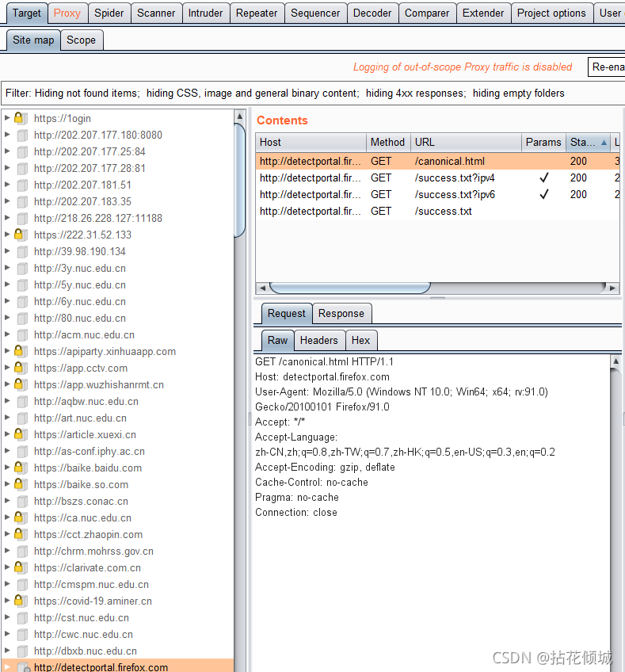Switch to the Proxy tab

click(67, 13)
